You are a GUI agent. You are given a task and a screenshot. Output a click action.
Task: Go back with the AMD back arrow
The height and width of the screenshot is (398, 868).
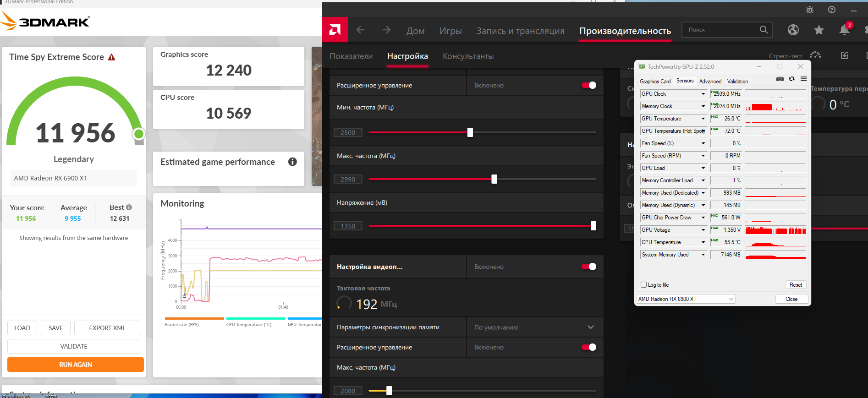coord(360,30)
